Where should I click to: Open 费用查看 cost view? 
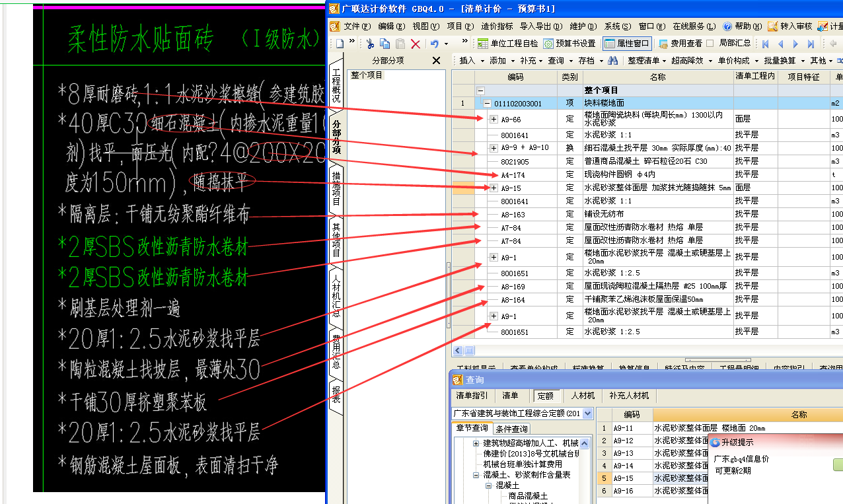(680, 44)
